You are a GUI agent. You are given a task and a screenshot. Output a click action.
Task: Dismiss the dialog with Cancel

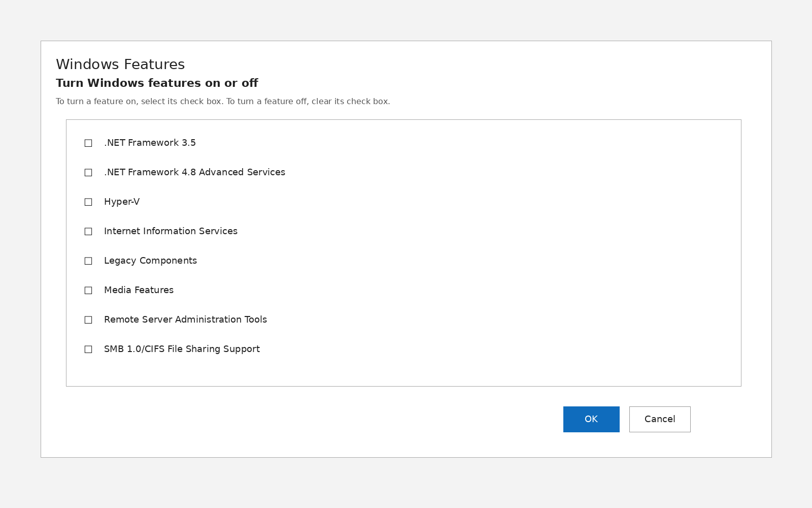pyautogui.click(x=660, y=419)
